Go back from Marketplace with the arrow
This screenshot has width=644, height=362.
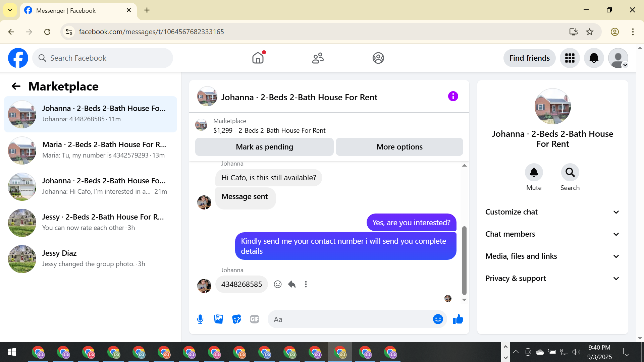[16, 86]
